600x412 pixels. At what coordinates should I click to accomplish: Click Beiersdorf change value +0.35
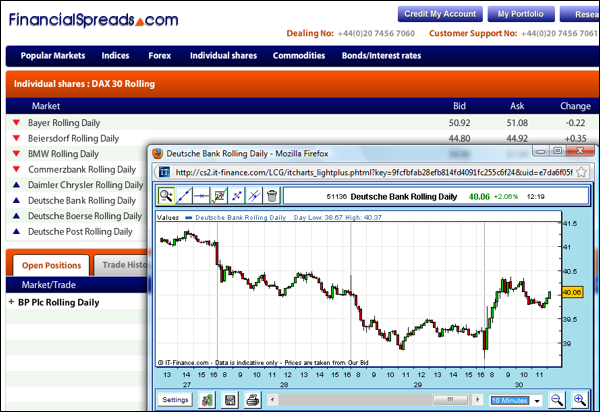(576, 138)
